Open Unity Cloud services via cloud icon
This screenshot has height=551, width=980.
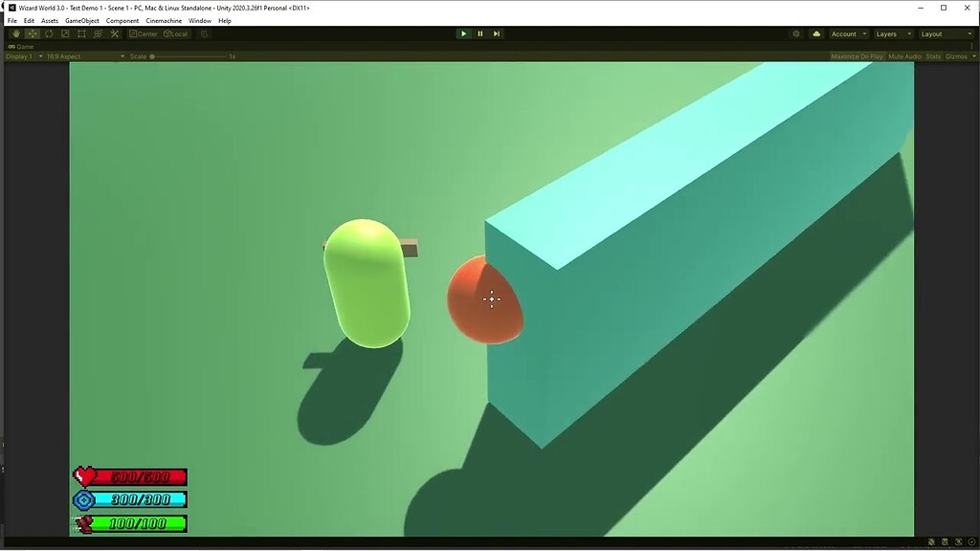click(814, 33)
